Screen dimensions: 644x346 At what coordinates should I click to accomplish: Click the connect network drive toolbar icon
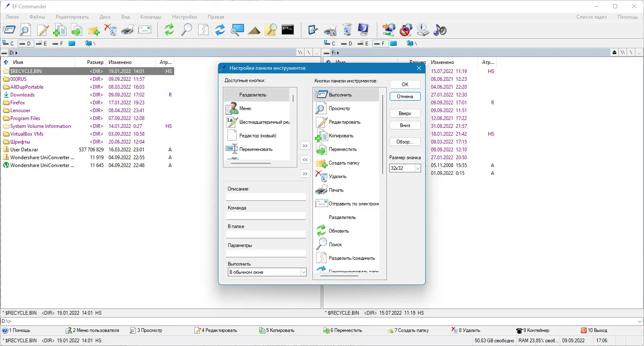point(389,30)
